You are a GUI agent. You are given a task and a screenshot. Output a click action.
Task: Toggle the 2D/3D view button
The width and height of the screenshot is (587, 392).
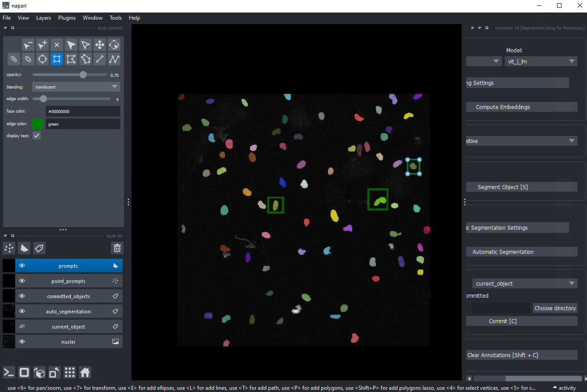pyautogui.click(x=25, y=372)
